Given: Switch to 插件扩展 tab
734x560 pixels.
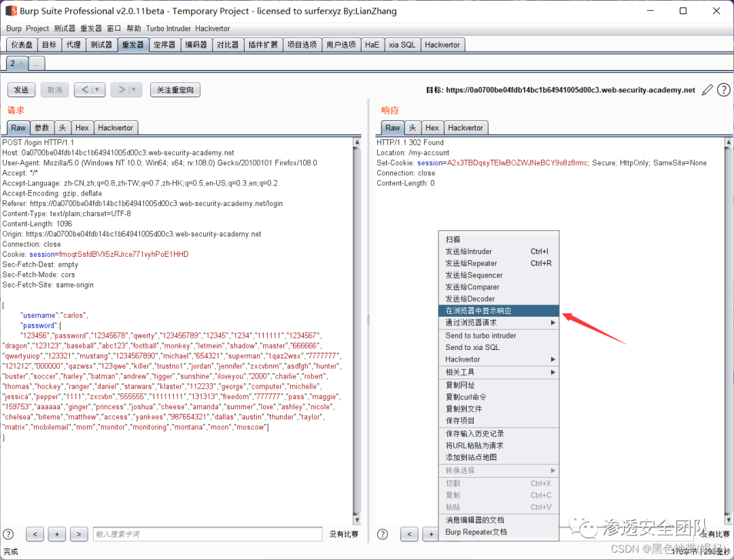Looking at the screenshot, I should tap(263, 45).
